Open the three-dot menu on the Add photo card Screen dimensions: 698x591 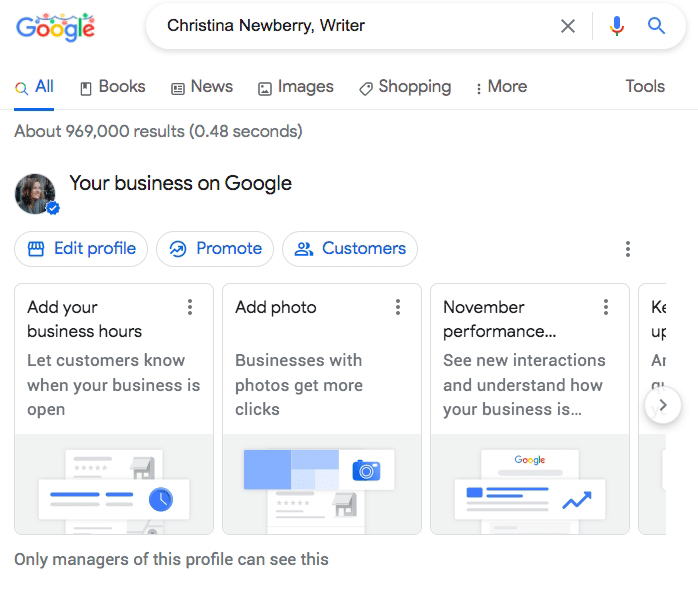[398, 307]
